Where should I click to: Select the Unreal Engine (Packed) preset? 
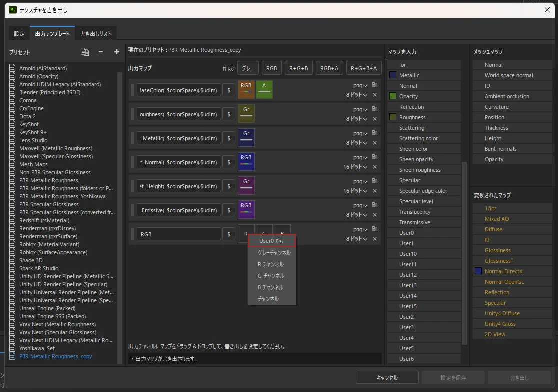47,308
